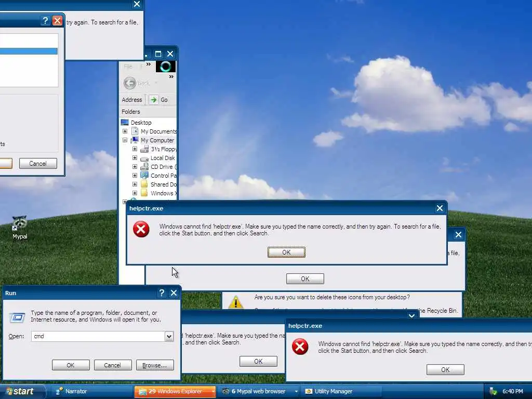The image size is (532, 399).
Task: Expand the My Documents tree node
Action: [x=125, y=131]
